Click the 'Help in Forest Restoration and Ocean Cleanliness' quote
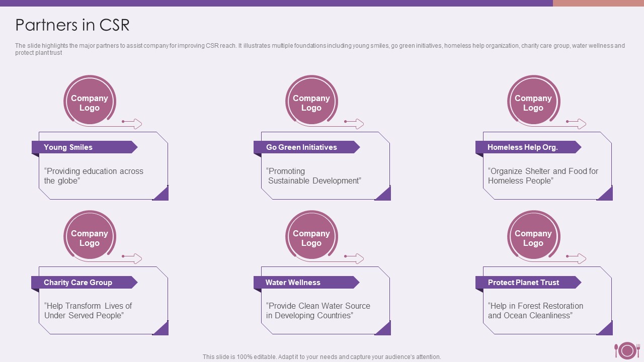The width and height of the screenshot is (644, 362). click(535, 311)
